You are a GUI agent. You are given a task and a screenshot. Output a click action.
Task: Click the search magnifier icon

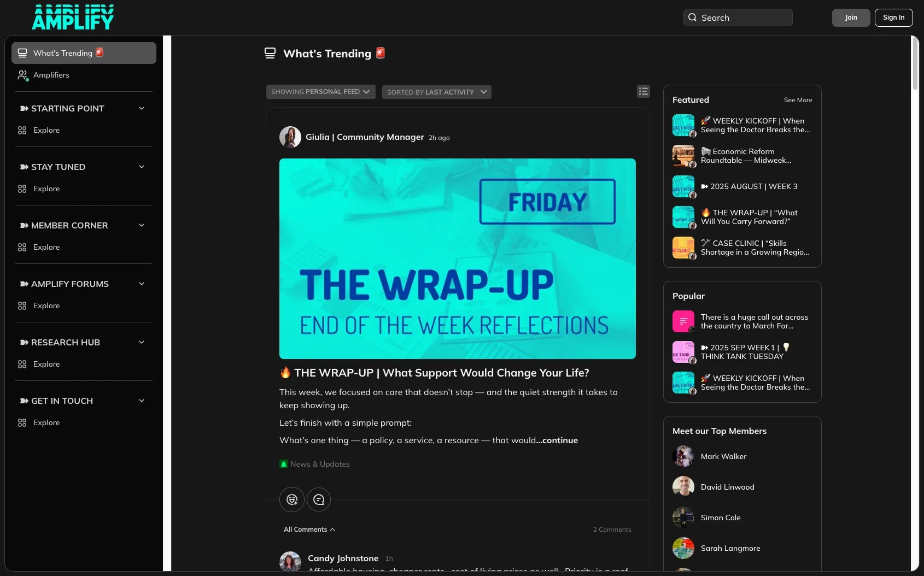(x=692, y=17)
